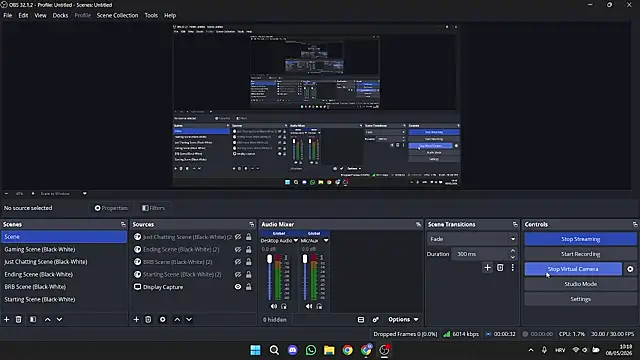This screenshot has width=640, height=360.
Task: Open the Fade transition dropdown
Action: tap(472, 239)
